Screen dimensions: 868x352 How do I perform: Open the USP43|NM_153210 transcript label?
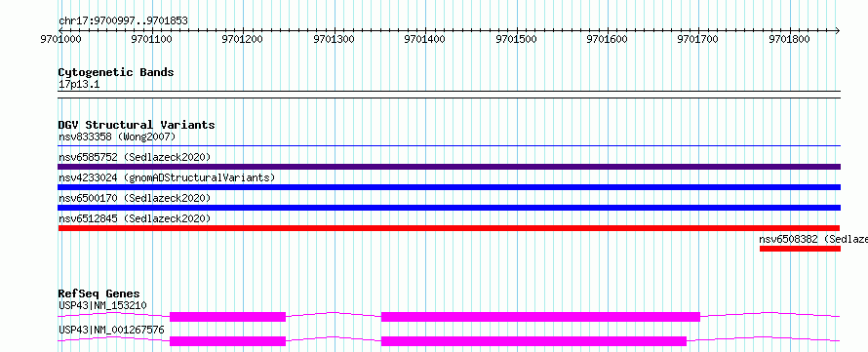pos(102,305)
